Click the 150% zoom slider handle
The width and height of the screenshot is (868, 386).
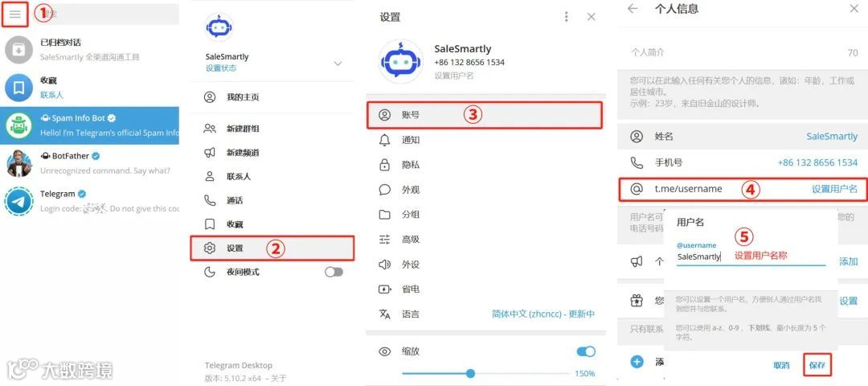click(470, 373)
